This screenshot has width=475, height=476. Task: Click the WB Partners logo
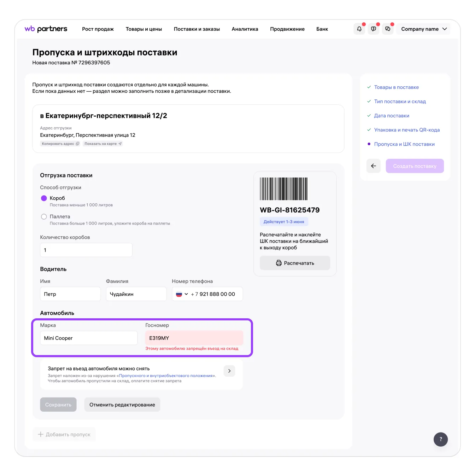pyautogui.click(x=46, y=29)
